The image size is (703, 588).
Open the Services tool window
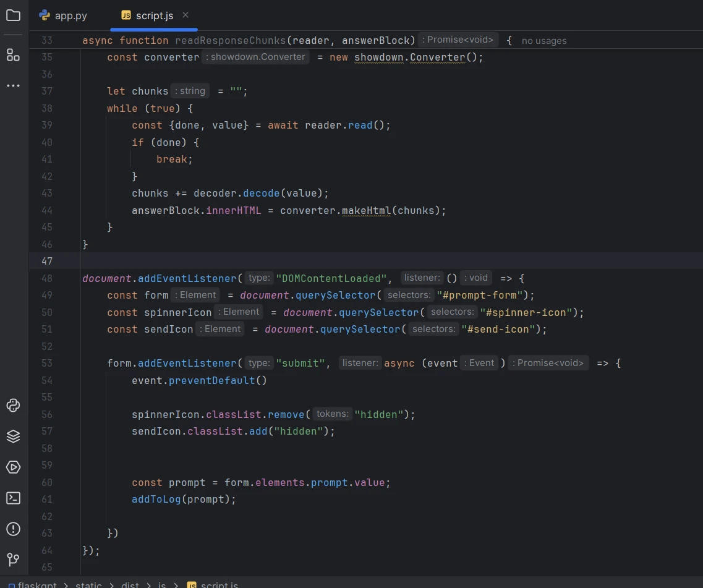coord(13,467)
